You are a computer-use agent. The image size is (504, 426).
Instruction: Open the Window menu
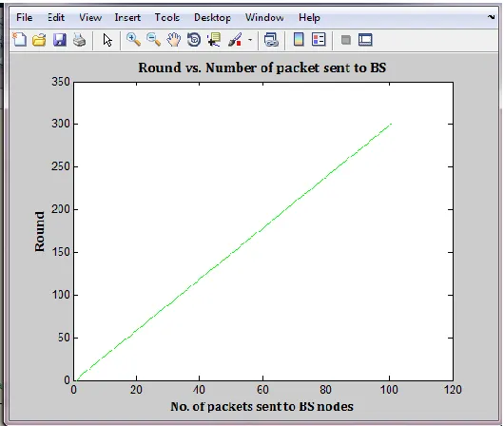[264, 17]
